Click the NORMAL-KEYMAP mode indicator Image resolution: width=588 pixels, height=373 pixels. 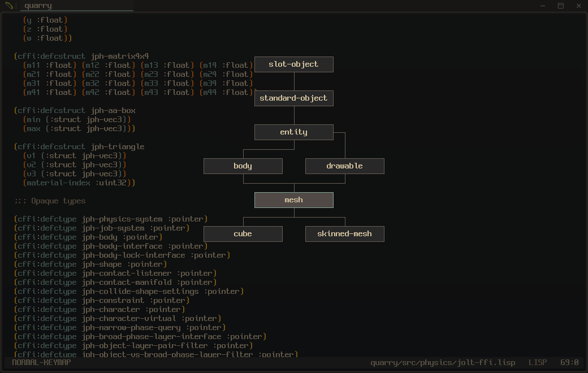[x=41, y=362]
